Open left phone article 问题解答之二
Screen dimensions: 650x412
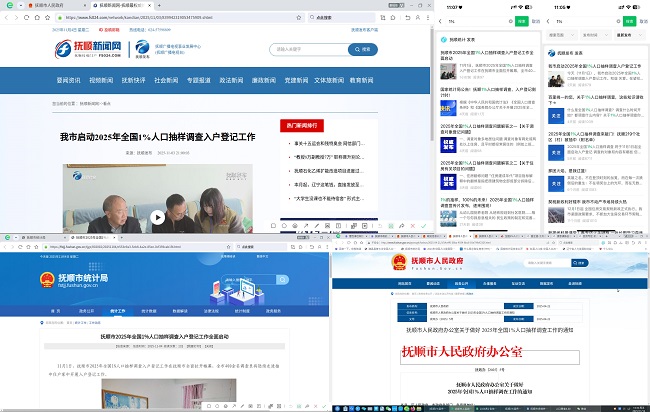(x=488, y=166)
